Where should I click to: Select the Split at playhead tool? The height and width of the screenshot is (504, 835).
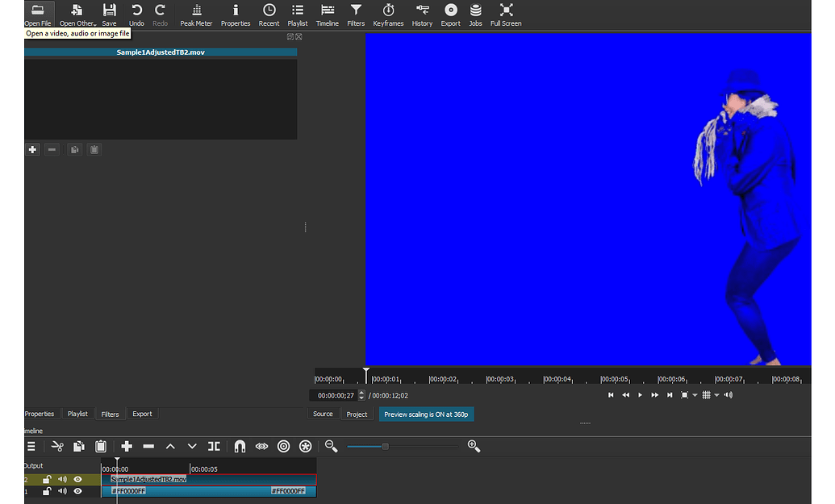pyautogui.click(x=214, y=446)
